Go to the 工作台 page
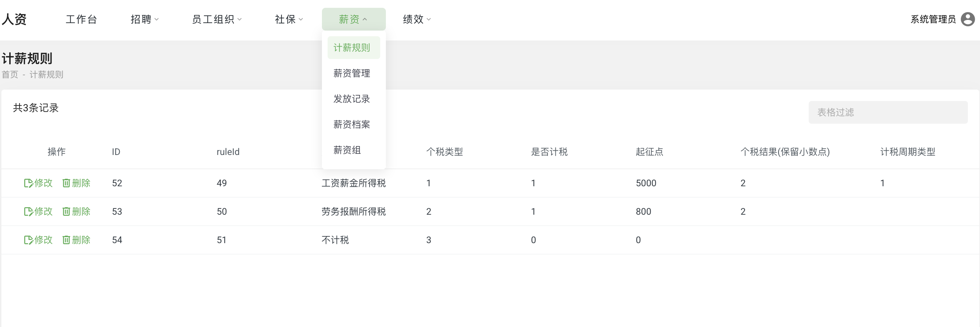 pos(81,19)
